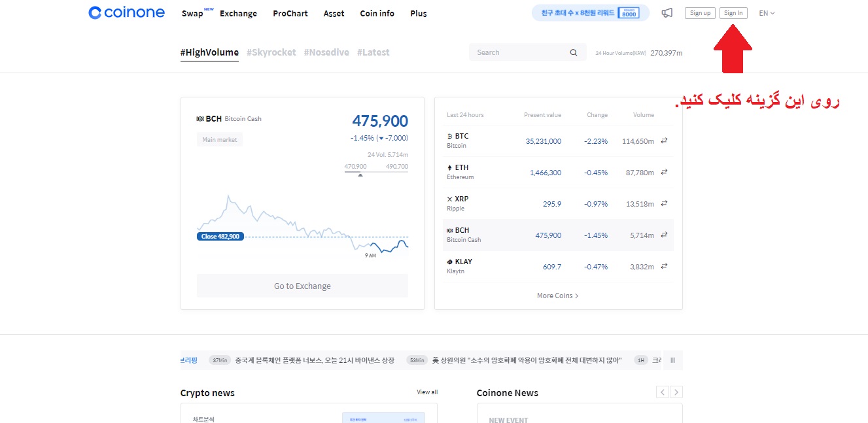868x423 pixels.
Task: Open the Plus menu
Action: tap(419, 13)
